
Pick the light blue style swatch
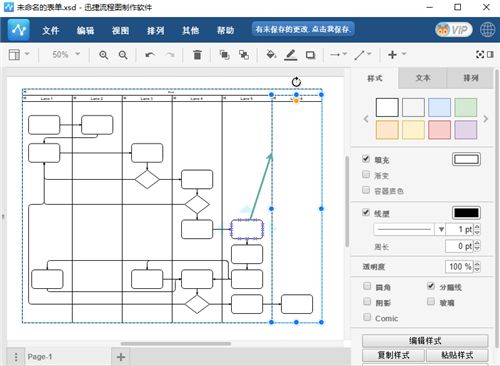pos(439,107)
